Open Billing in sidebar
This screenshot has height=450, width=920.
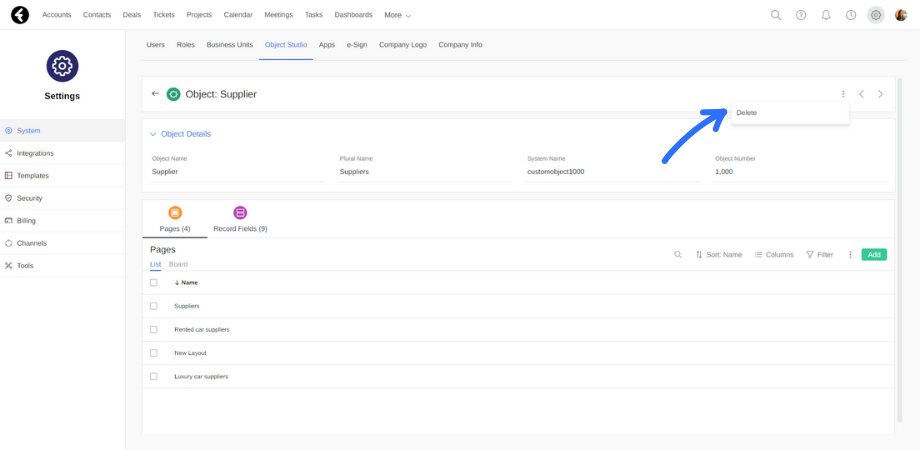click(62, 221)
